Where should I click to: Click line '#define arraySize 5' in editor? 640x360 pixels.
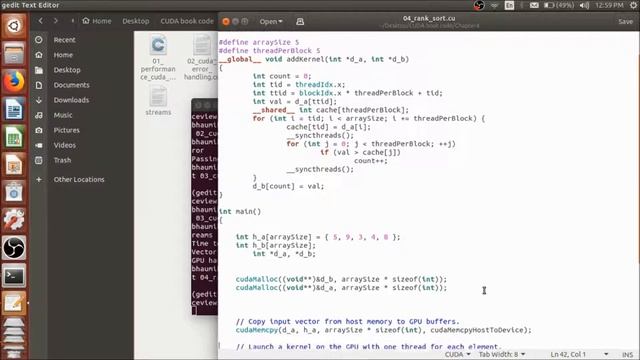(x=259, y=42)
